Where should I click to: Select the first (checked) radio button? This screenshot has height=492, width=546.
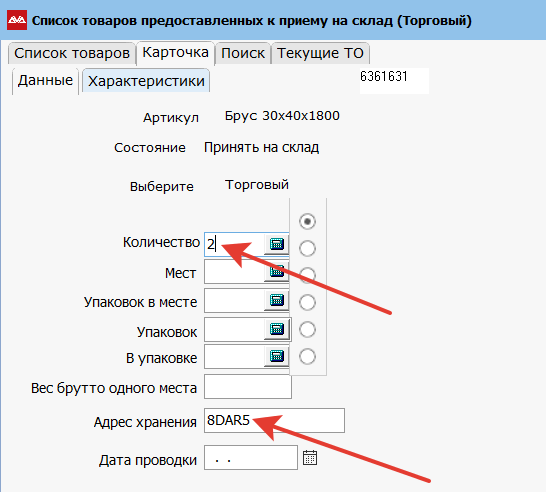click(307, 221)
